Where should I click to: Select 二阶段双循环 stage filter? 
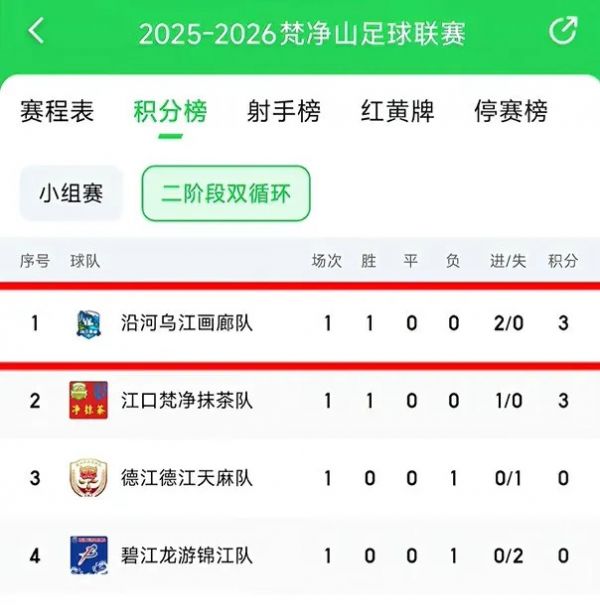coord(226,193)
